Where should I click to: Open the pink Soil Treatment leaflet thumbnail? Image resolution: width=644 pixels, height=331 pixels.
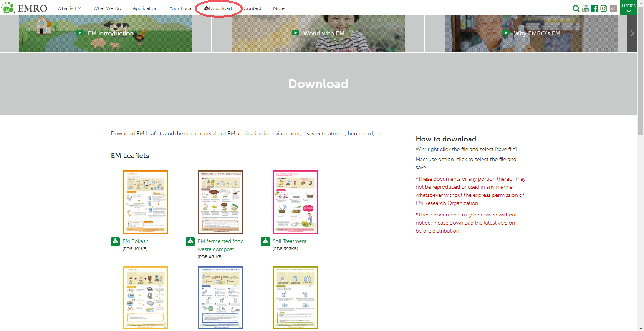coord(295,202)
